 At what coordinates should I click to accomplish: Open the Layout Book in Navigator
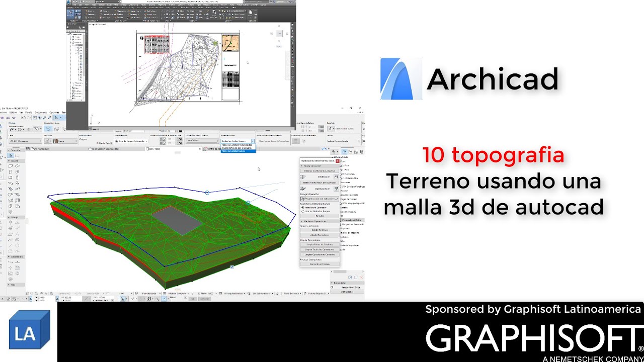356,152
